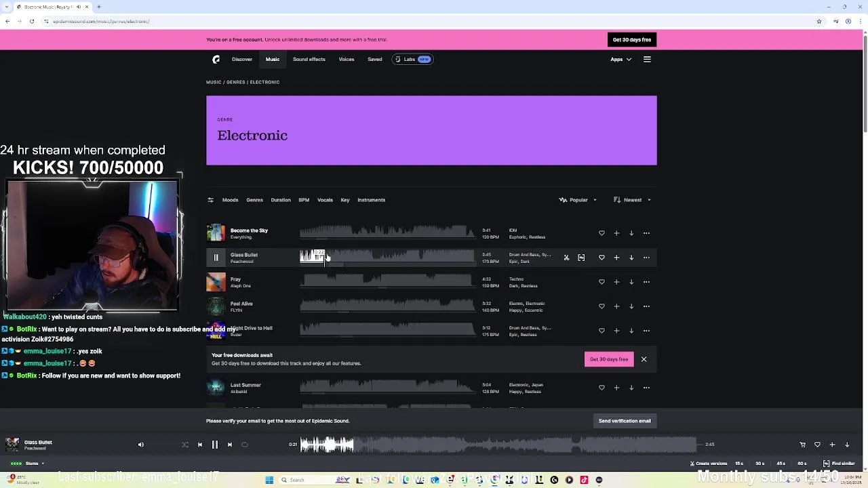Image resolution: width=868 pixels, height=488 pixels.
Task: Click the scissors icon on Glass Bullet
Action: [566, 258]
